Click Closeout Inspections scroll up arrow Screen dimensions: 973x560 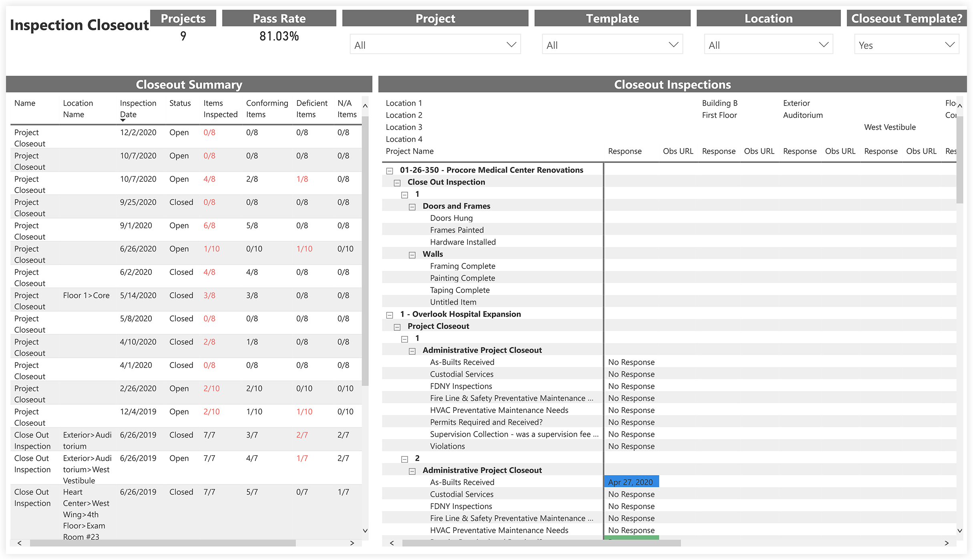[x=960, y=106]
